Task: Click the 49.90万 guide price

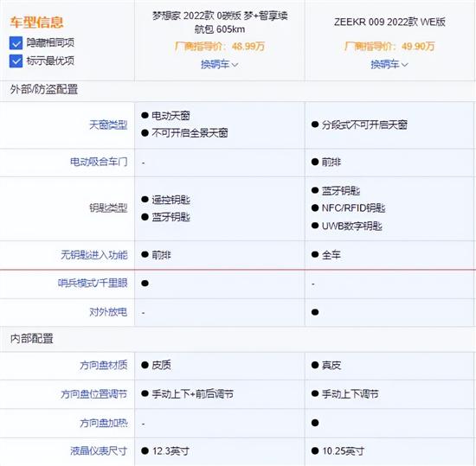Action: (x=418, y=47)
